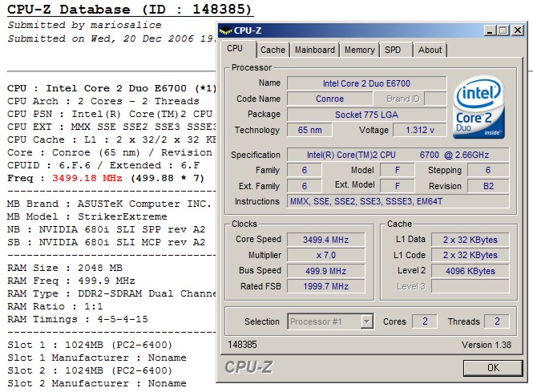Click the Code Name value Conroe
The height and width of the screenshot is (392, 533).
(329, 99)
